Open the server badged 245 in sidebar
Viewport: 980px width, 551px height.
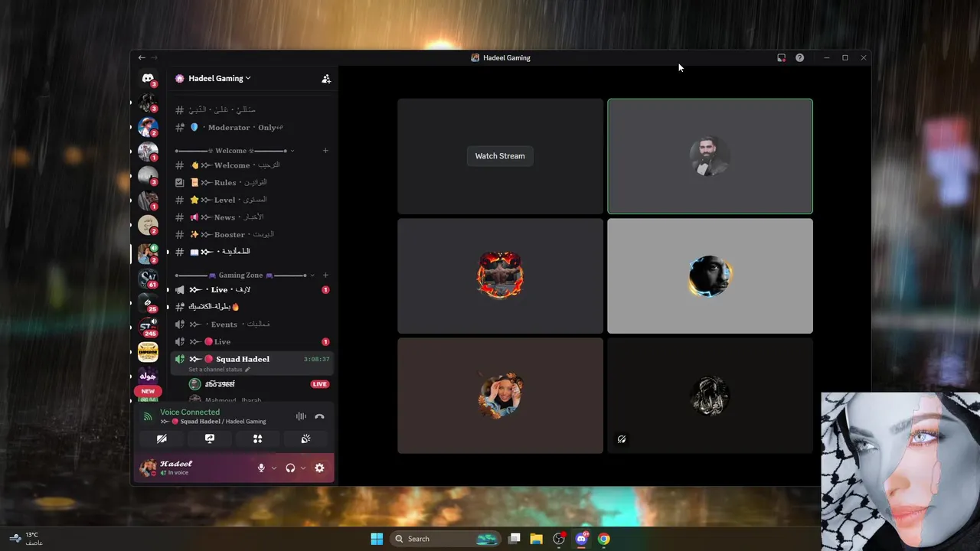tap(148, 328)
